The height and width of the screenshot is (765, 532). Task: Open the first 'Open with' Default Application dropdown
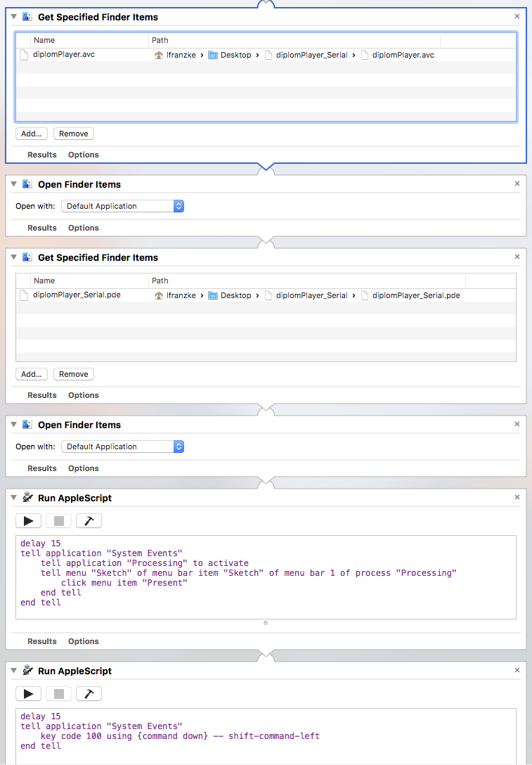[x=122, y=206]
